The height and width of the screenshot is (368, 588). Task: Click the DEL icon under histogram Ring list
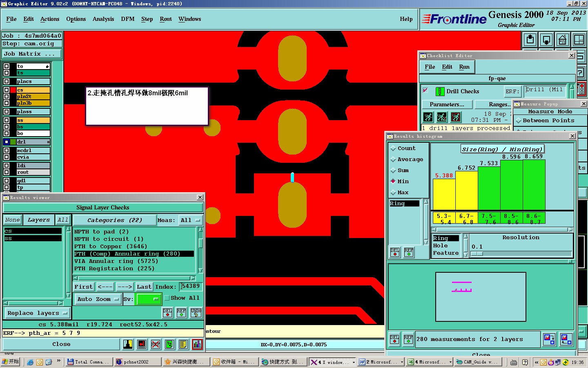(x=395, y=252)
